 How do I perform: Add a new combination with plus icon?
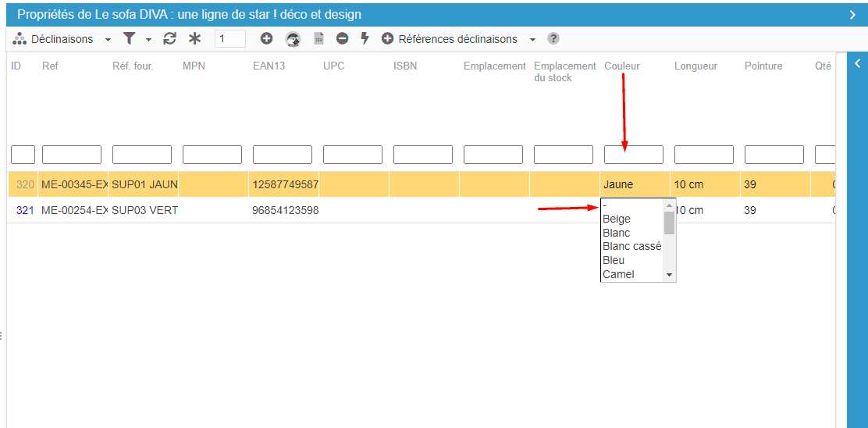point(266,39)
